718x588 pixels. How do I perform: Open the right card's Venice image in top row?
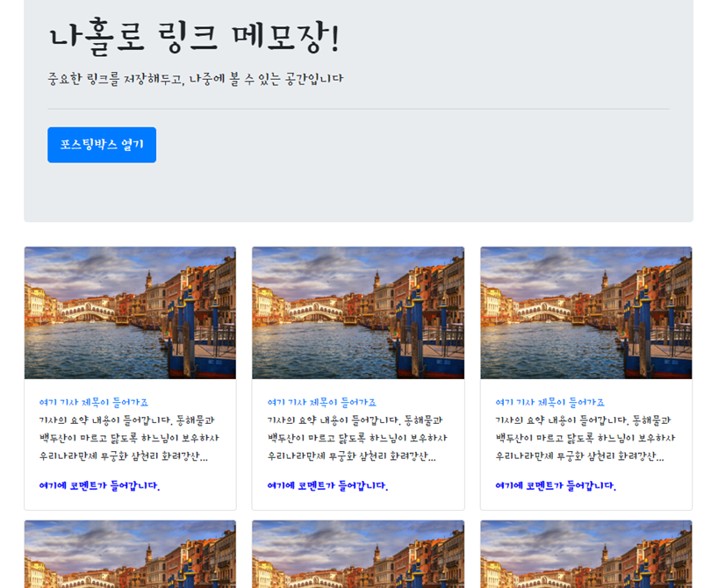pos(586,312)
